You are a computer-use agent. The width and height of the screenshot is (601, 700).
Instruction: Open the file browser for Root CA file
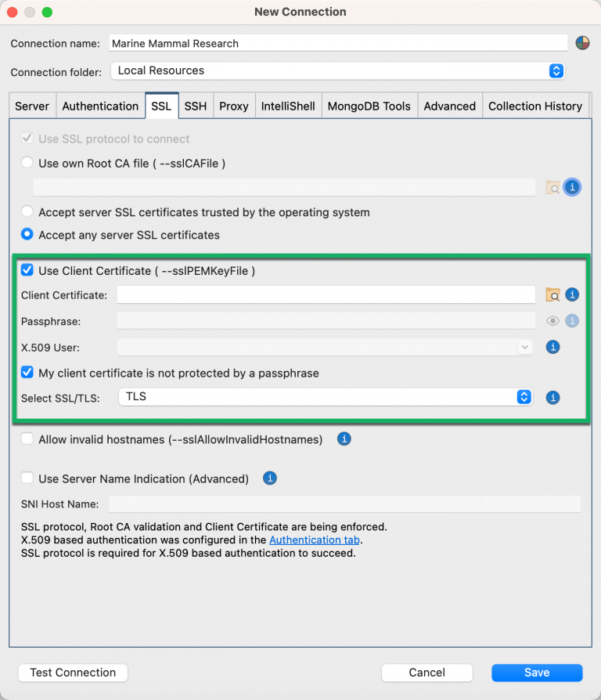coord(552,187)
